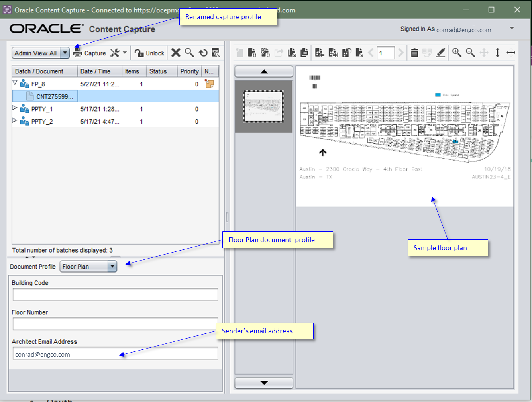The width and height of the screenshot is (532, 402).
Task: Delete the selected batch
Action: point(176,52)
